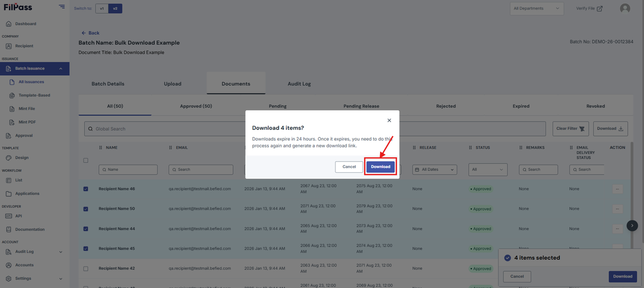644x288 pixels.
Task: Click the Email column search field
Action: (x=201, y=169)
